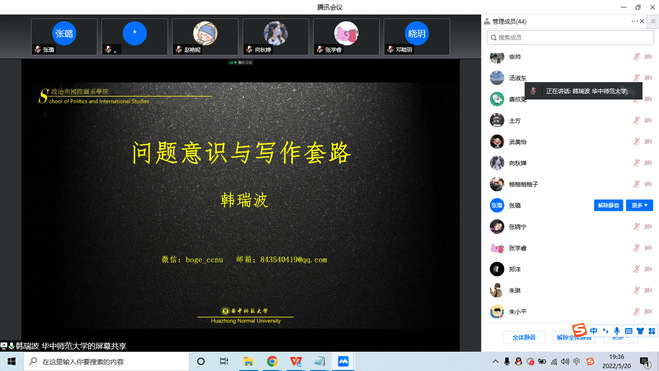Open Chrome from the taskbar

click(x=272, y=361)
